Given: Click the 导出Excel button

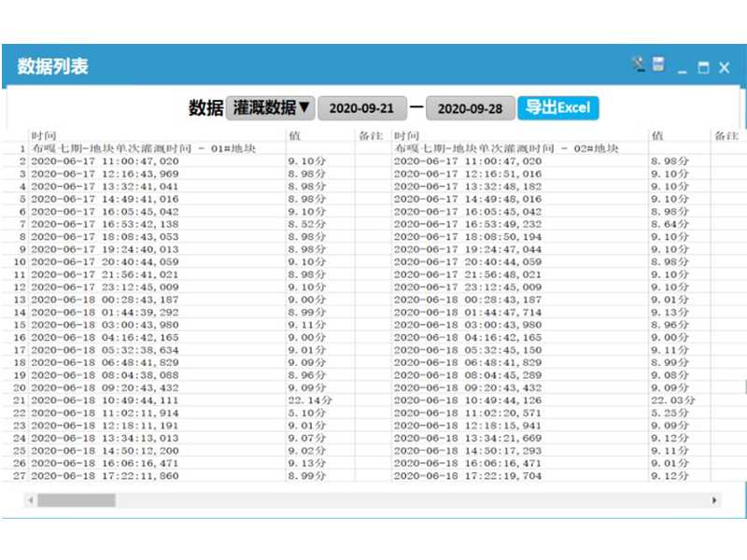Looking at the screenshot, I should (x=557, y=107).
